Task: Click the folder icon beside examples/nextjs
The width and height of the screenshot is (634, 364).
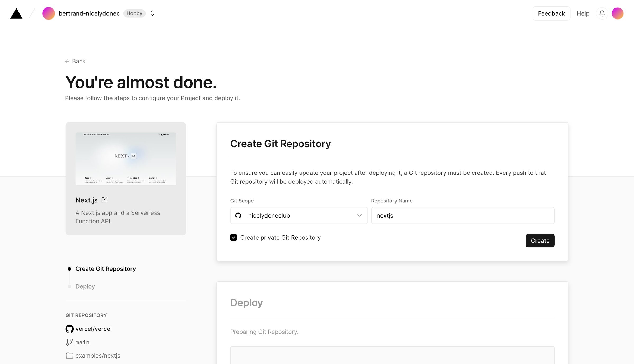Action: (x=69, y=356)
